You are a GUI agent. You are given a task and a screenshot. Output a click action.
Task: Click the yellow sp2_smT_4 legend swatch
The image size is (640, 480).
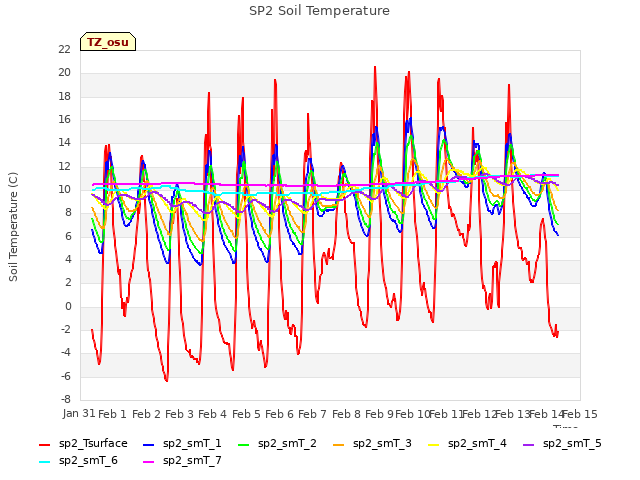pos(433,444)
